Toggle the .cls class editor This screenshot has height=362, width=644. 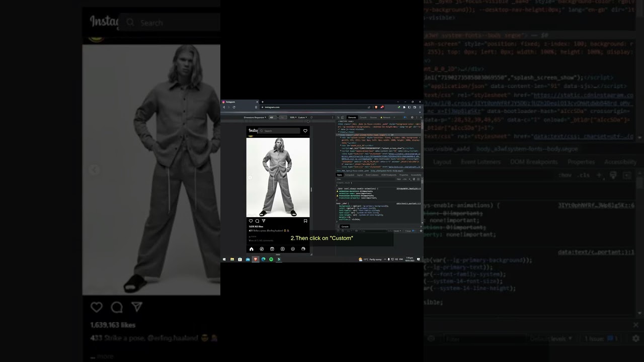(x=405, y=179)
